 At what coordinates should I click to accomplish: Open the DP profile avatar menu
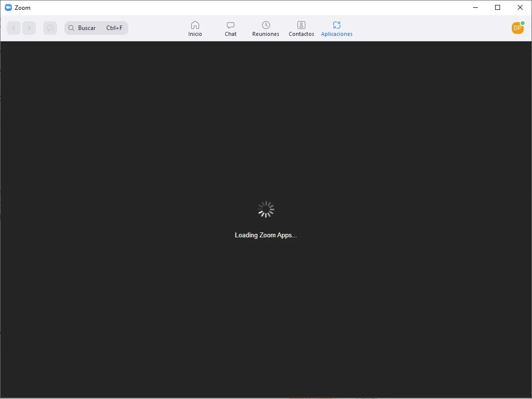(518, 28)
